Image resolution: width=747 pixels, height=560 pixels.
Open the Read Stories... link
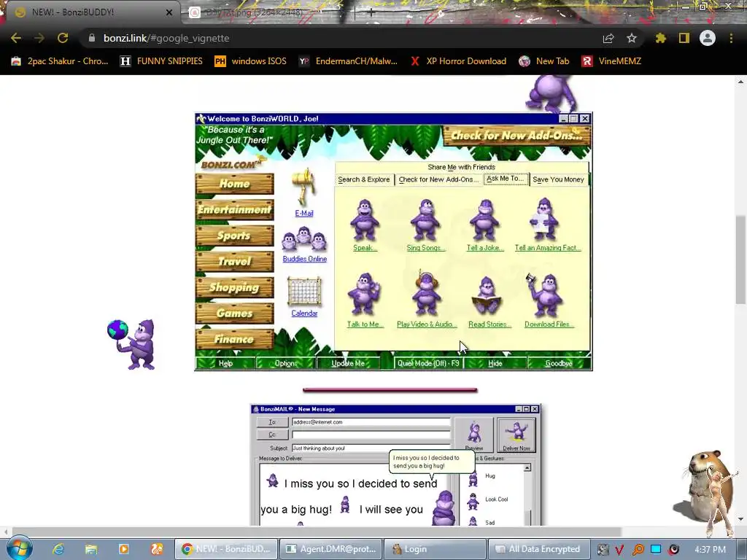pyautogui.click(x=489, y=324)
